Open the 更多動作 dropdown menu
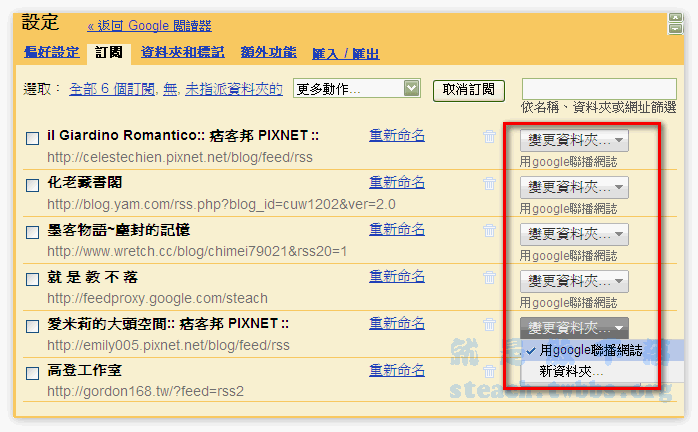The width and height of the screenshot is (698, 432). pos(357,89)
